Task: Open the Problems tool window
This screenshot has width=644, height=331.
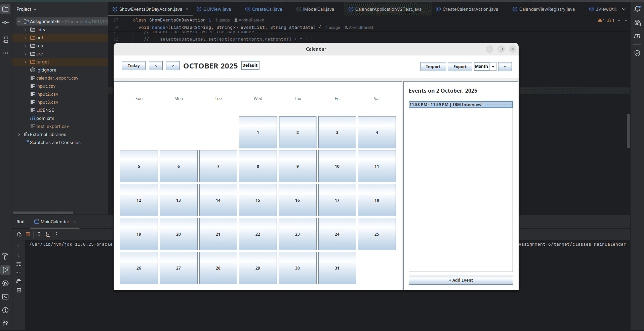Action: (5, 311)
